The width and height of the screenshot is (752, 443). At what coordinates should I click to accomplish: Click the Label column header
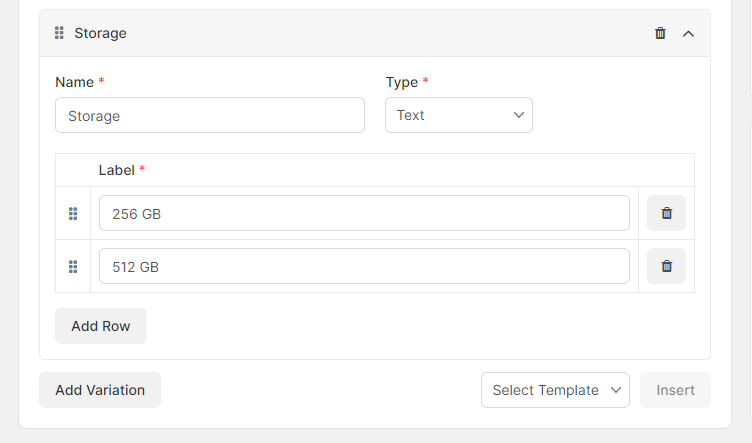pos(117,170)
